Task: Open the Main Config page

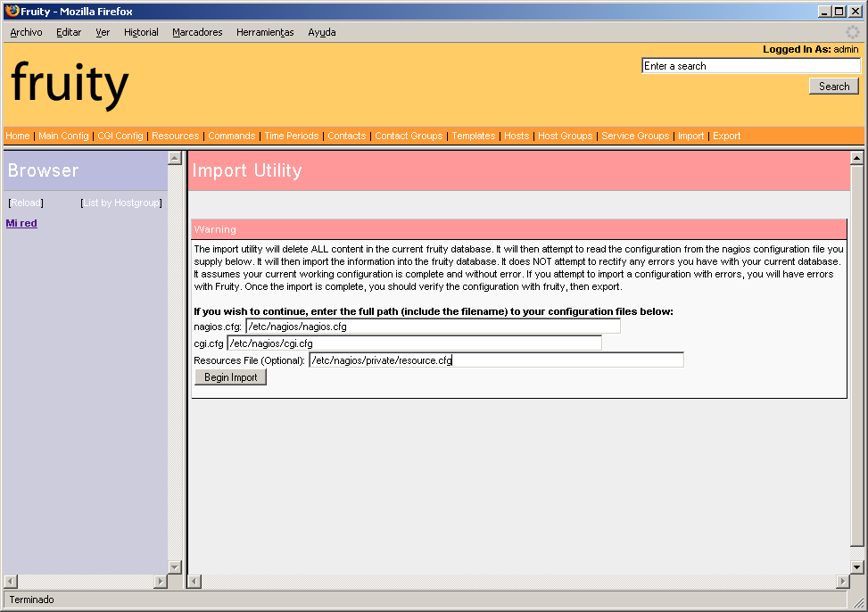Action: pyautogui.click(x=63, y=136)
